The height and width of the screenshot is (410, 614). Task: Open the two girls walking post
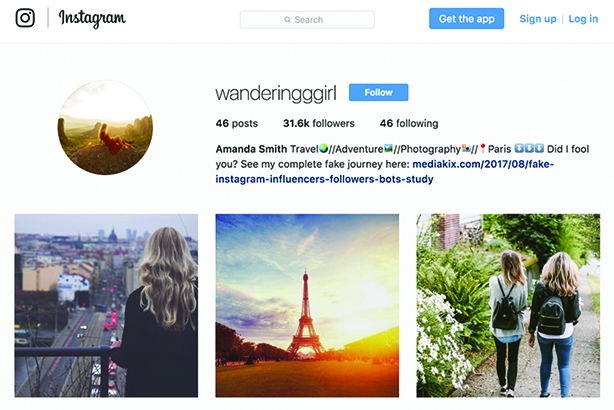pos(508,305)
